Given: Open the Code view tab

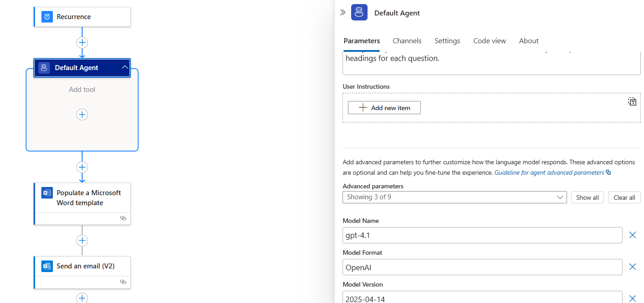Looking at the screenshot, I should click(490, 41).
